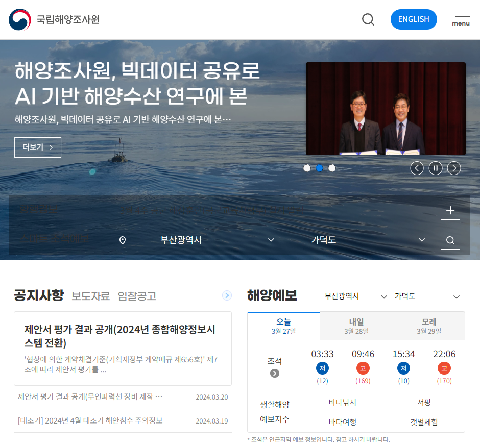Screen dimensions: 480x448
Task: Open the hamburger menu icon
Action: 461,19
